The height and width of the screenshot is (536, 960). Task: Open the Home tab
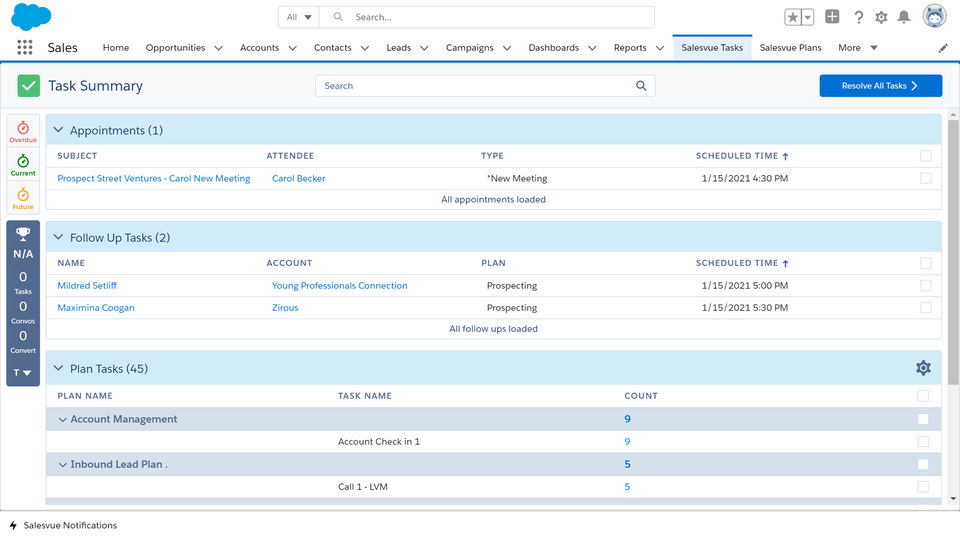[116, 48]
